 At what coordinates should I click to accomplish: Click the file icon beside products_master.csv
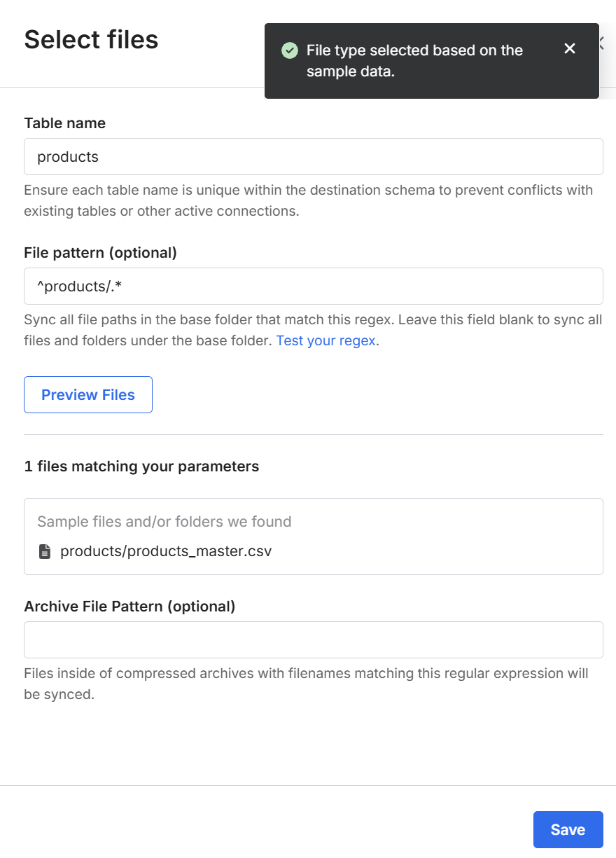(45, 551)
